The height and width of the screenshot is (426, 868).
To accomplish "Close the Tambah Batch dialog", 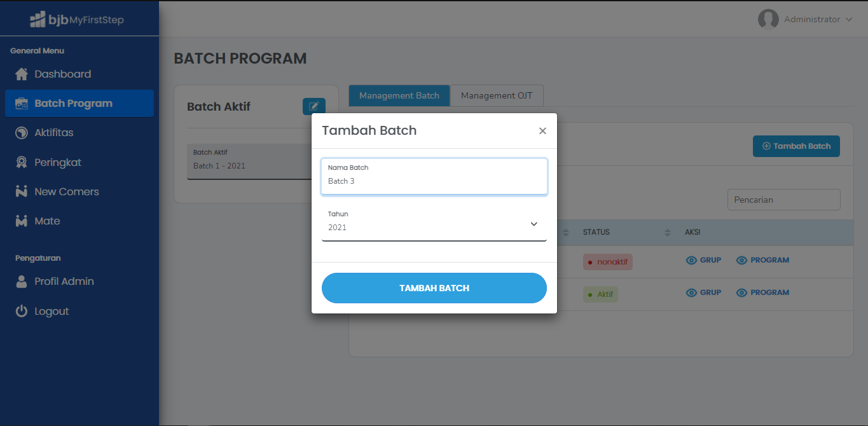I will point(542,131).
